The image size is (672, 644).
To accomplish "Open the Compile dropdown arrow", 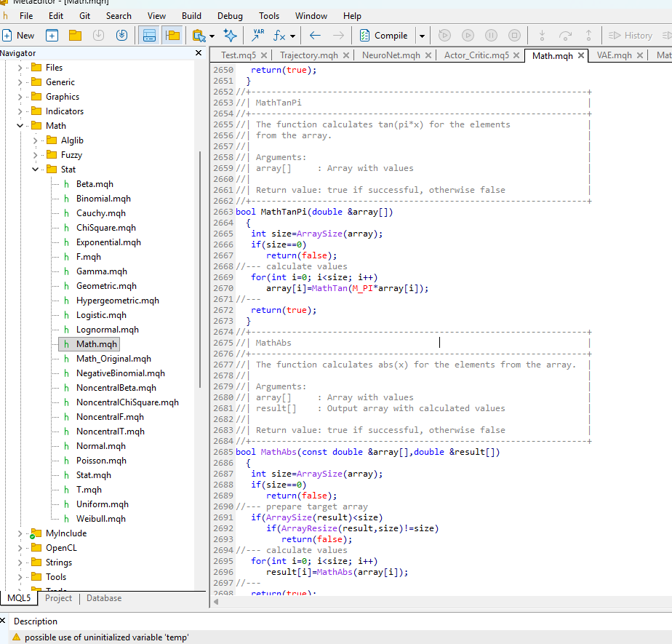I will pyautogui.click(x=422, y=35).
